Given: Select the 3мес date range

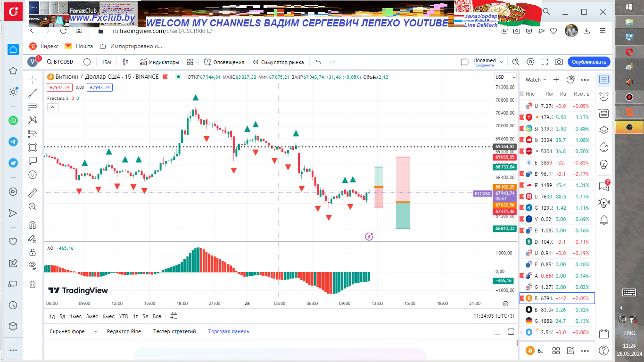Looking at the screenshot, I should tap(92, 316).
